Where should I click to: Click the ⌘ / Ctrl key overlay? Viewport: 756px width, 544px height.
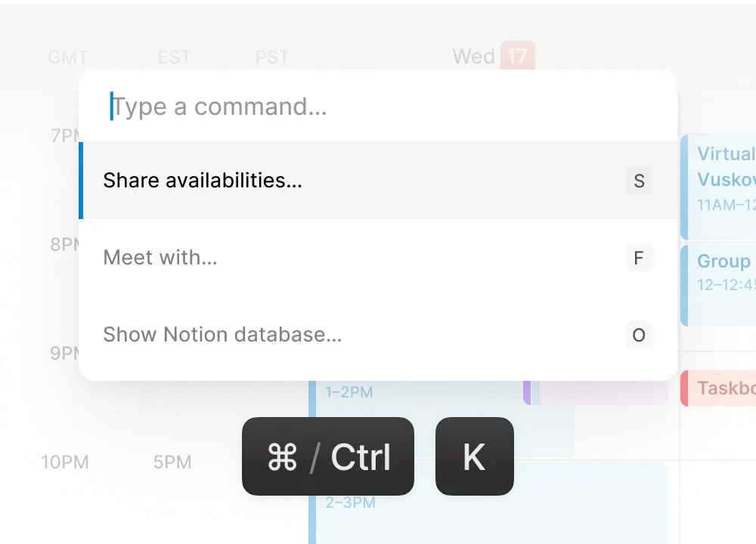pos(328,456)
